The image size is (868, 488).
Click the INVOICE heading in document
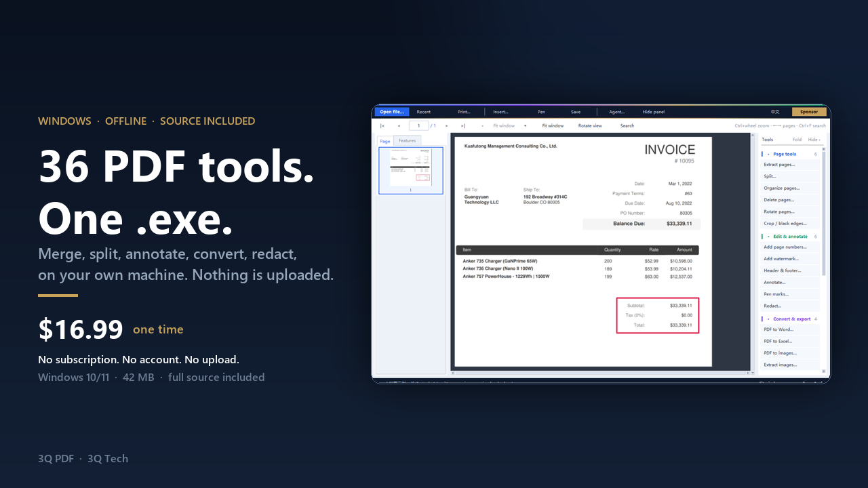point(669,150)
